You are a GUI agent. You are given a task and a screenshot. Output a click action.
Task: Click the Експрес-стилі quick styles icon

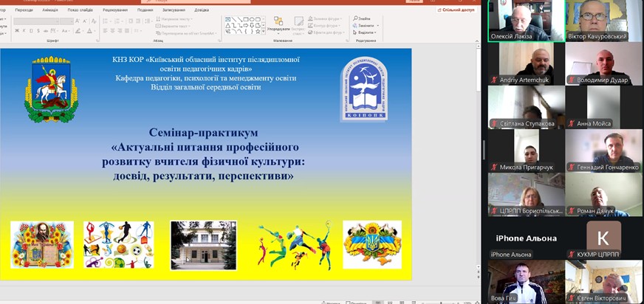[x=298, y=23]
